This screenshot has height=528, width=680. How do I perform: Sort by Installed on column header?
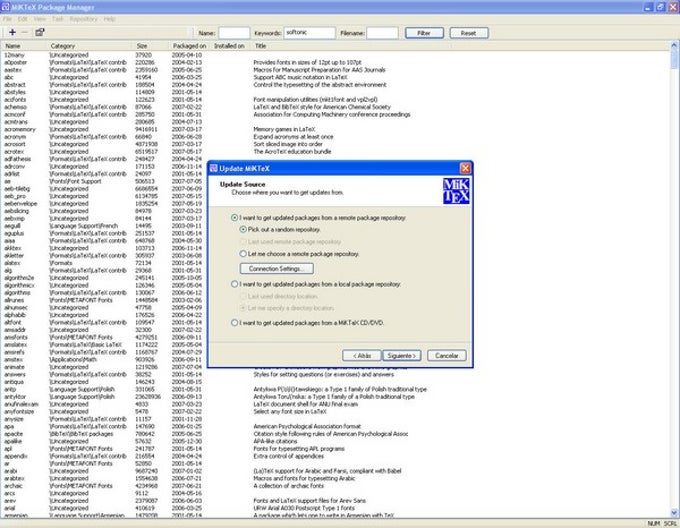(229, 46)
